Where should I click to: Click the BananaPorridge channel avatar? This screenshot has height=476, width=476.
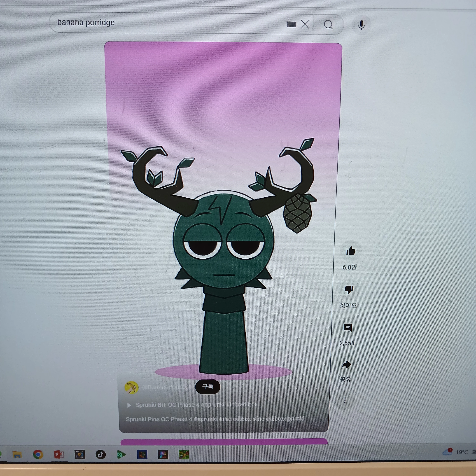pos(131,387)
